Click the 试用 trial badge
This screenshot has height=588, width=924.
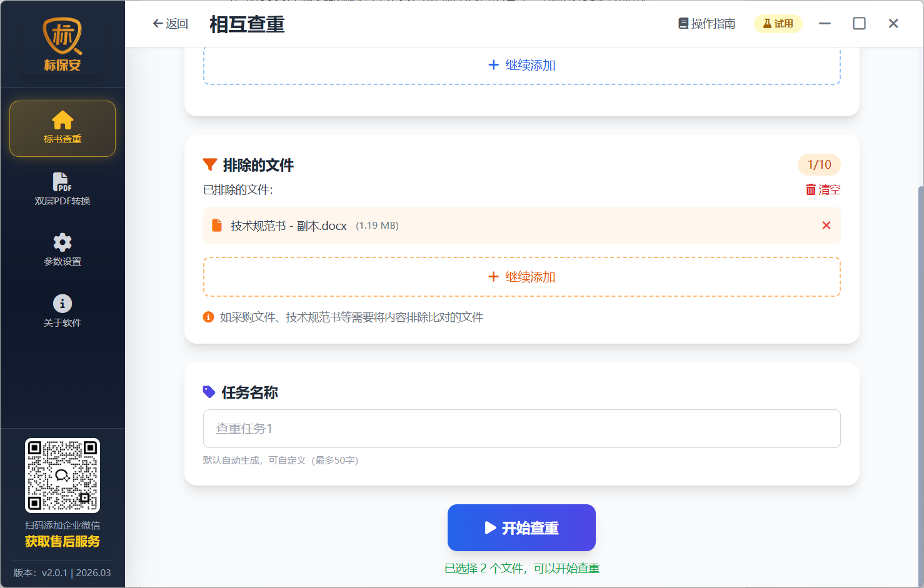[778, 24]
